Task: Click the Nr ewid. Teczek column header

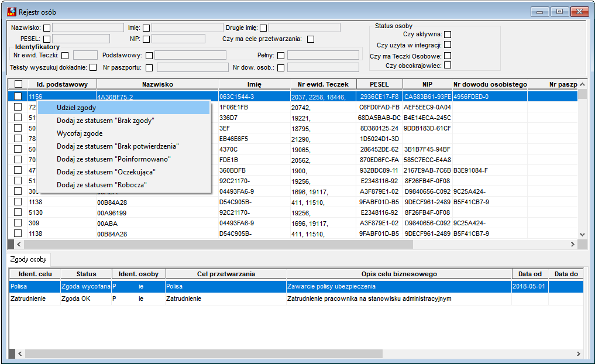Action: pyautogui.click(x=323, y=84)
